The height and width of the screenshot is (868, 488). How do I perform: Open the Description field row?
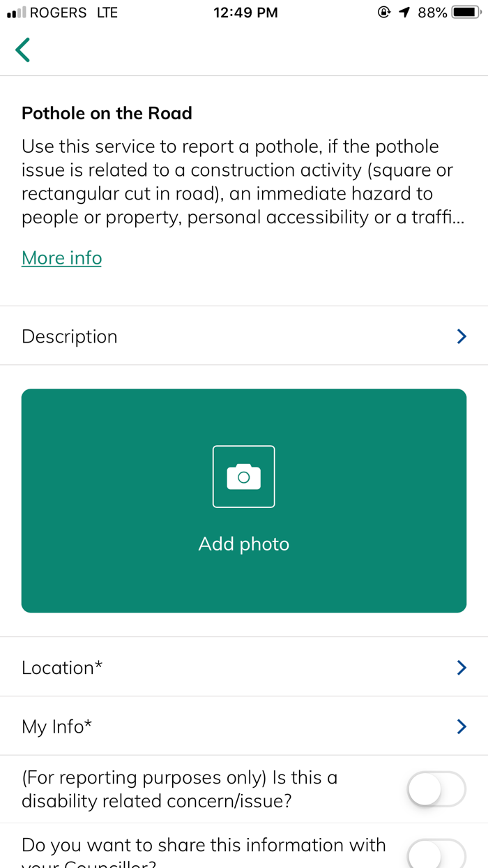tap(209, 336)
